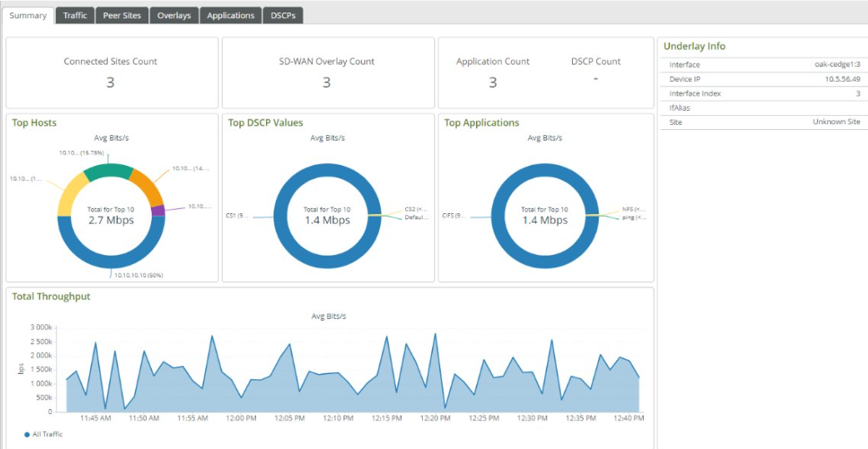The image size is (868, 449).
Task: Click the 12:20 PM time axis label
Action: 435,418
